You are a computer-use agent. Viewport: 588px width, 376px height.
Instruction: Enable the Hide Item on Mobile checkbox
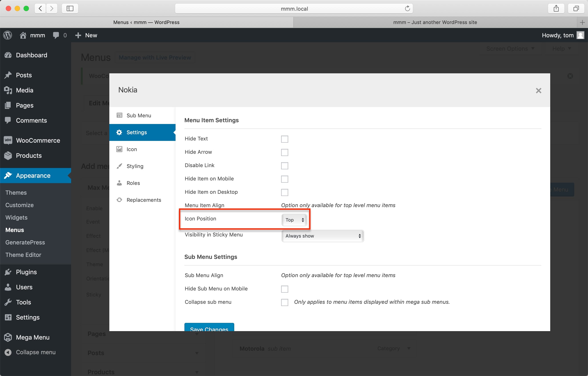tap(285, 178)
